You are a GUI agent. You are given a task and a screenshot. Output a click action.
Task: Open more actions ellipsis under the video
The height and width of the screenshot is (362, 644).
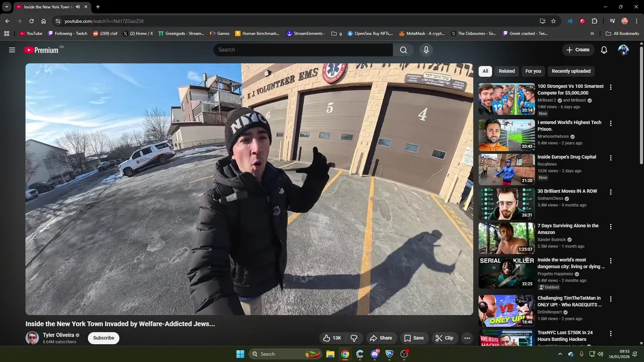(x=467, y=338)
